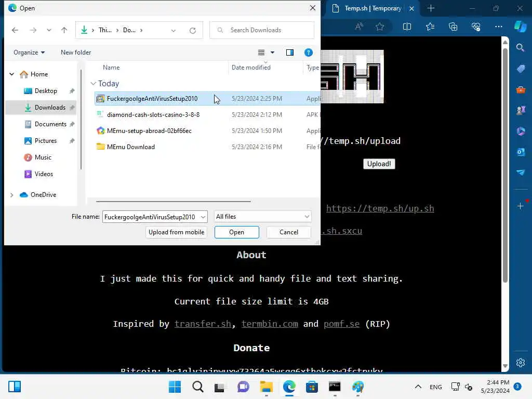Select diamond-cash-slots-casino-3-8-8 file
Image resolution: width=532 pixels, height=399 pixels.
coord(207,115)
